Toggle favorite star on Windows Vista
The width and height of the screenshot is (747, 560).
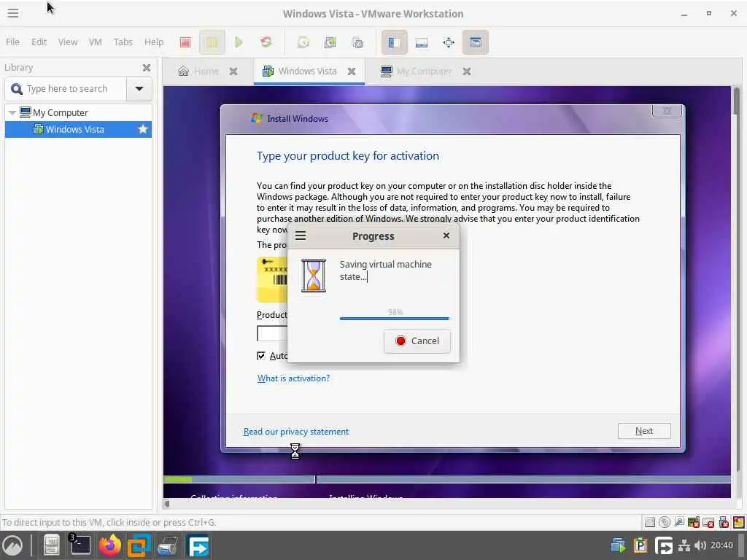pyautogui.click(x=142, y=129)
